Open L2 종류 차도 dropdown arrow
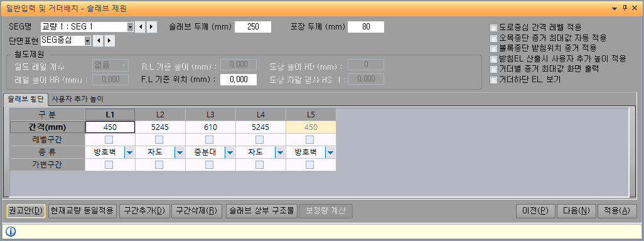 tap(180, 153)
